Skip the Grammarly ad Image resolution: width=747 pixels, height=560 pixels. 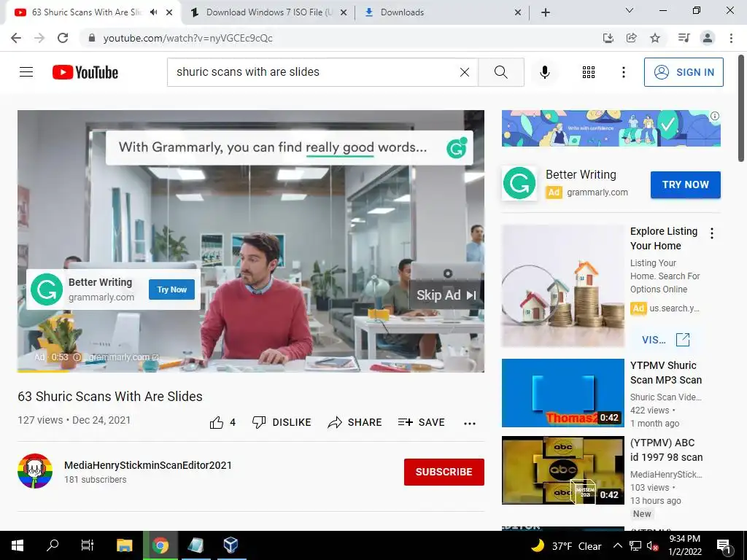pos(446,295)
